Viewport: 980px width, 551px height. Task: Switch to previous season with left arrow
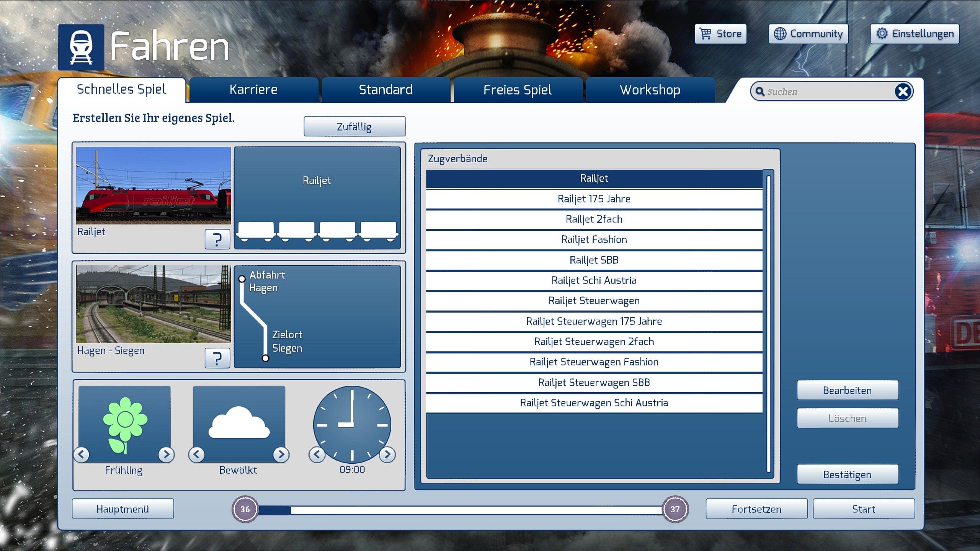tap(82, 454)
